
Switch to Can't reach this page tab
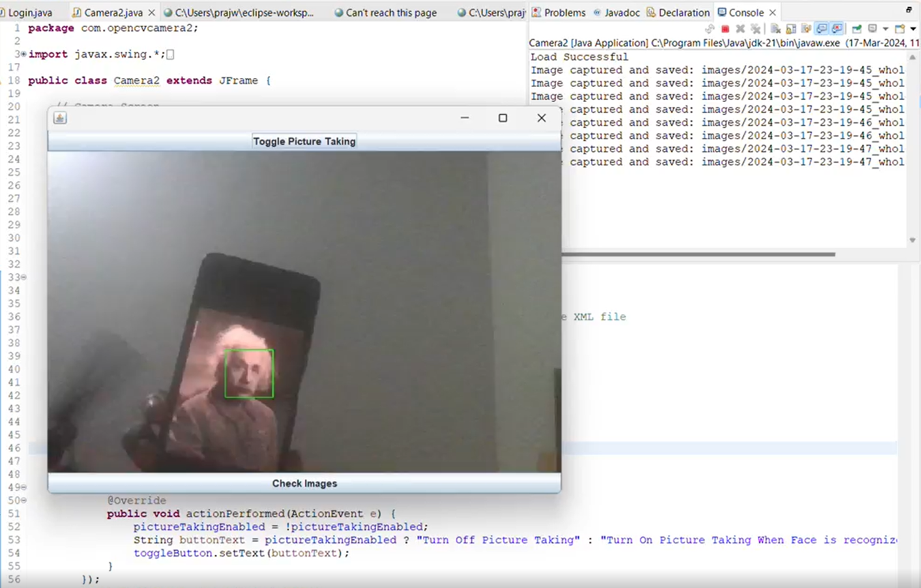coord(386,12)
